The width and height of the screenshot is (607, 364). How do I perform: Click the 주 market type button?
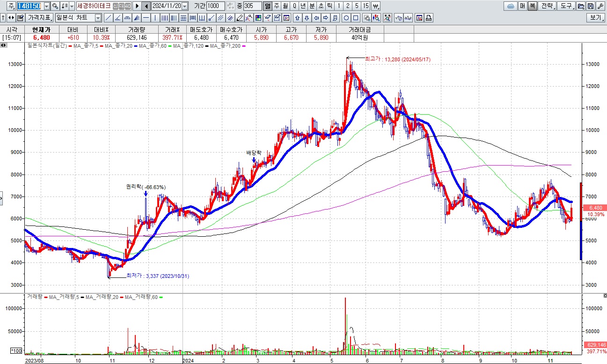[11, 6]
